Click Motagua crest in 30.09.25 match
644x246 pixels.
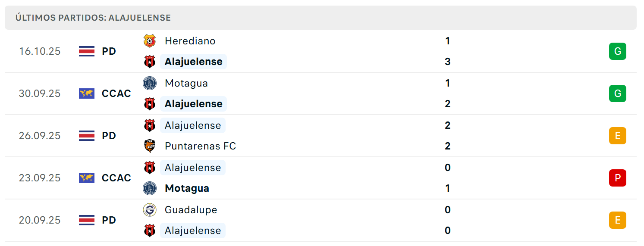pos(150,83)
